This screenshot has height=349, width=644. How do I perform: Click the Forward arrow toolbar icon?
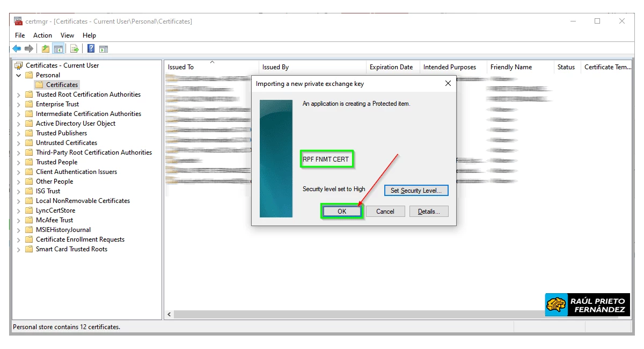(x=29, y=49)
